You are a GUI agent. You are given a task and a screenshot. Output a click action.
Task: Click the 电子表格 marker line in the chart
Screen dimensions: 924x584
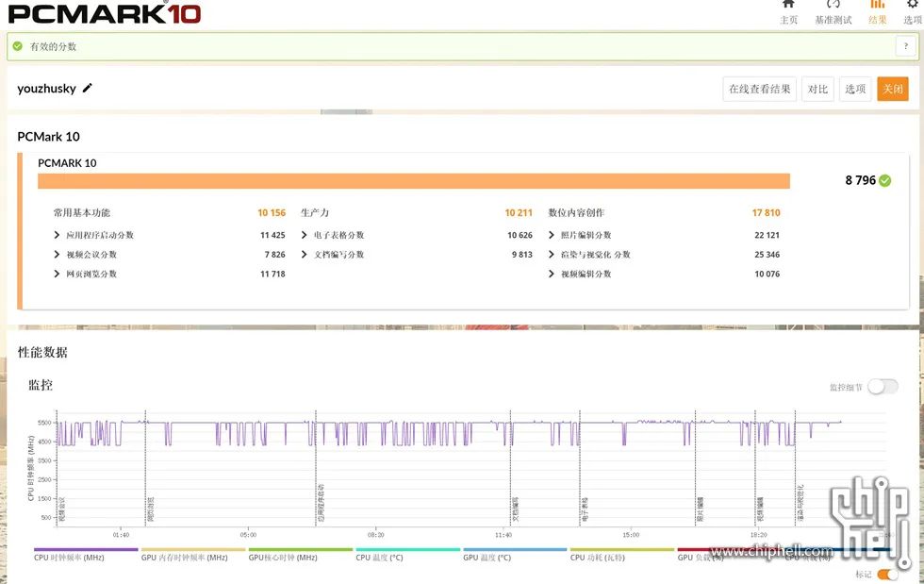pyautogui.click(x=581, y=467)
